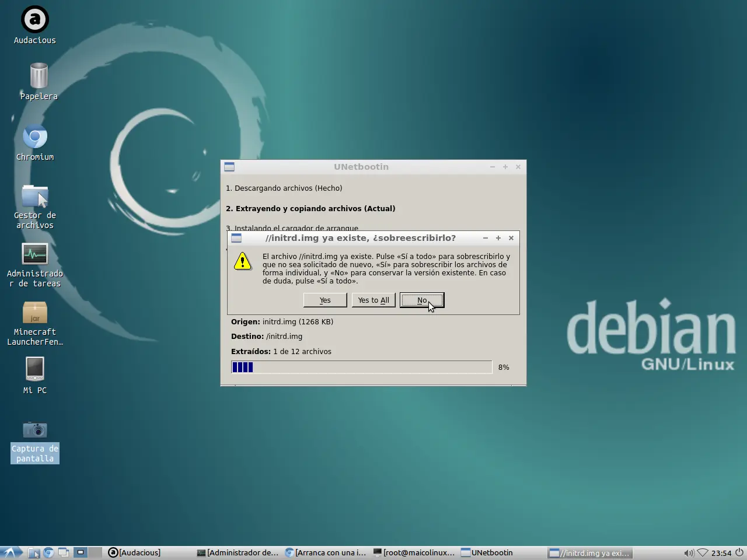Choose Yes to All in overwrite dialog

pos(373,300)
